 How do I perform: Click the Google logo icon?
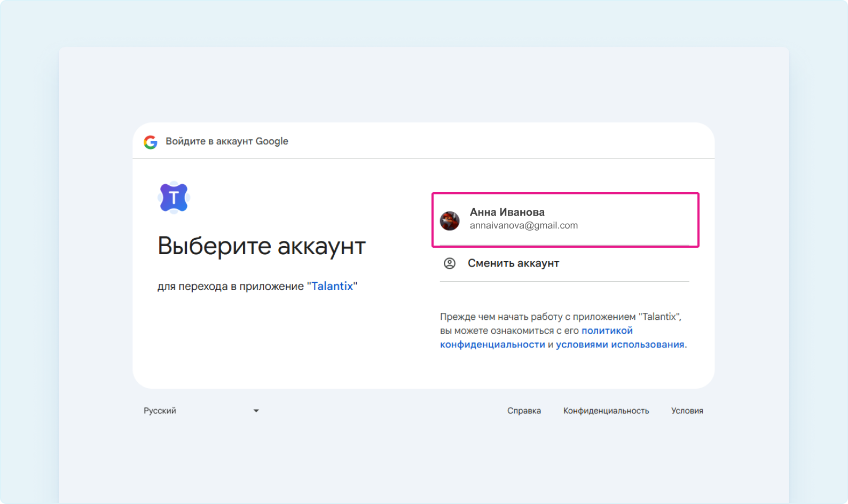pos(151,142)
